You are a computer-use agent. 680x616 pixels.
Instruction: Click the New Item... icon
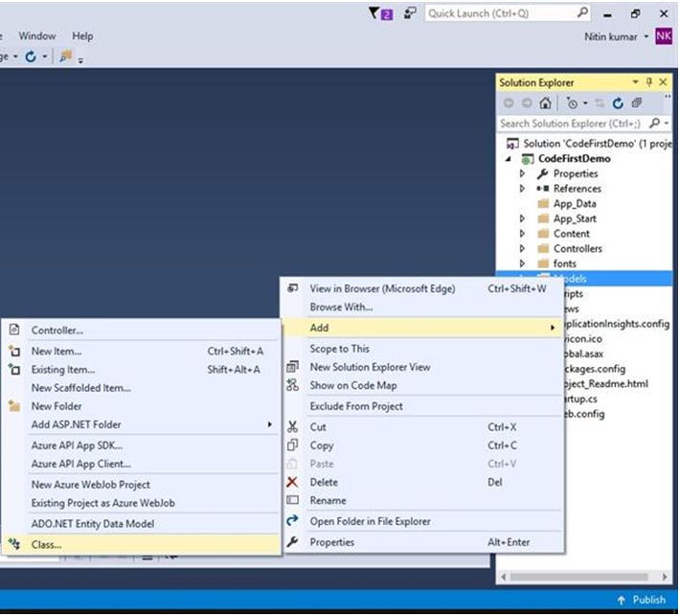(14, 351)
